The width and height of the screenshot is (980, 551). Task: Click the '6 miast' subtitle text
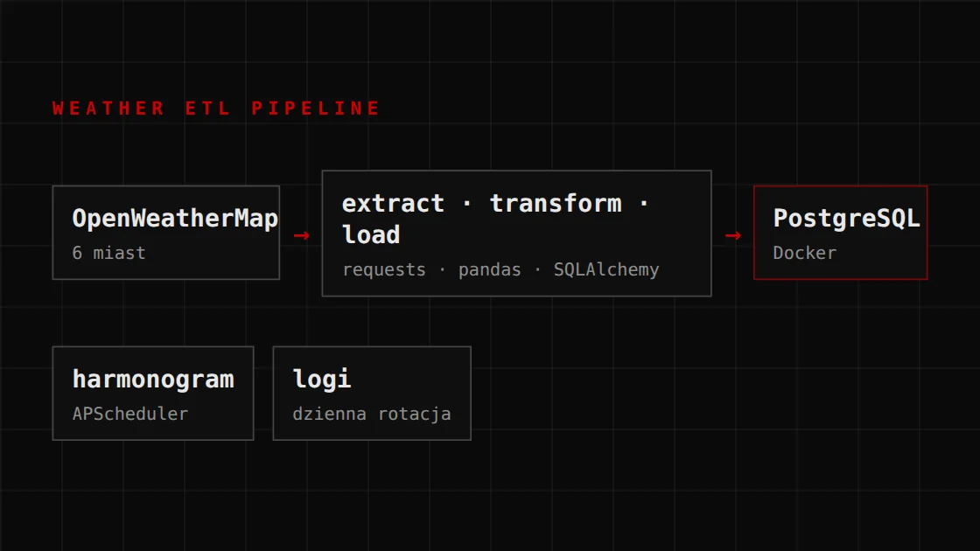coord(108,253)
